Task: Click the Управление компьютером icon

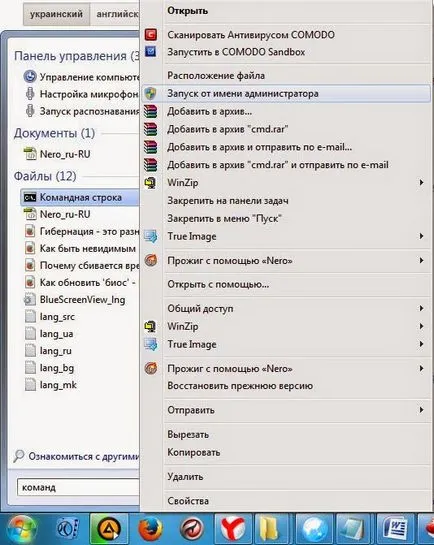Action: [30, 76]
